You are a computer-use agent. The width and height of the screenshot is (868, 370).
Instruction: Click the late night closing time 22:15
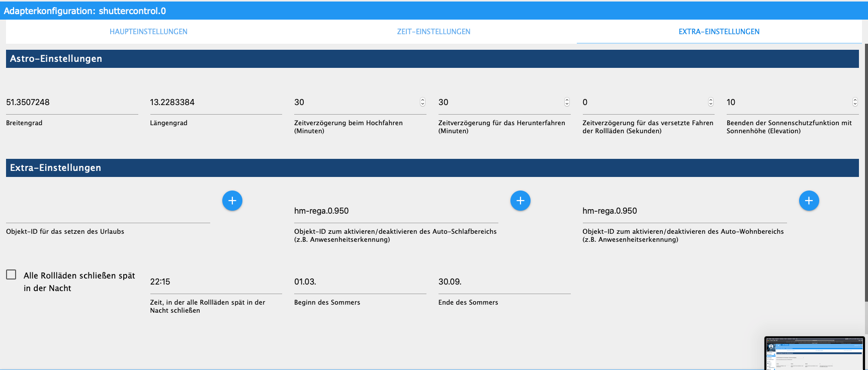click(216, 282)
